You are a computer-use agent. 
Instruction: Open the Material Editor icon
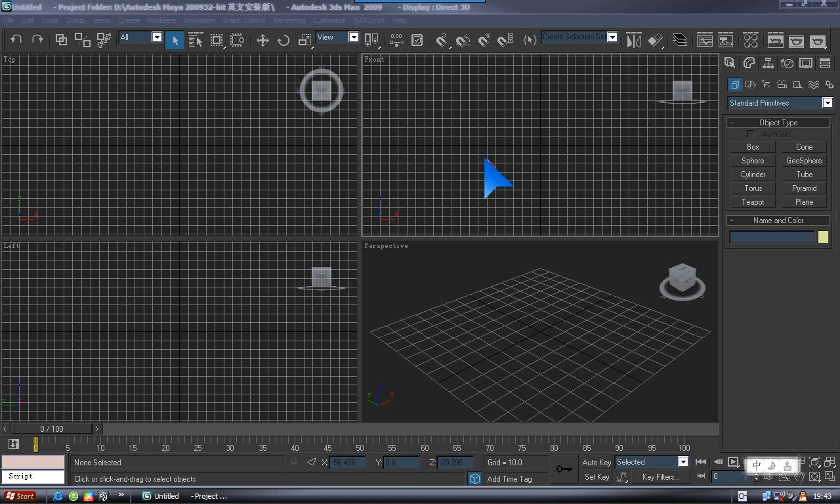(x=751, y=40)
